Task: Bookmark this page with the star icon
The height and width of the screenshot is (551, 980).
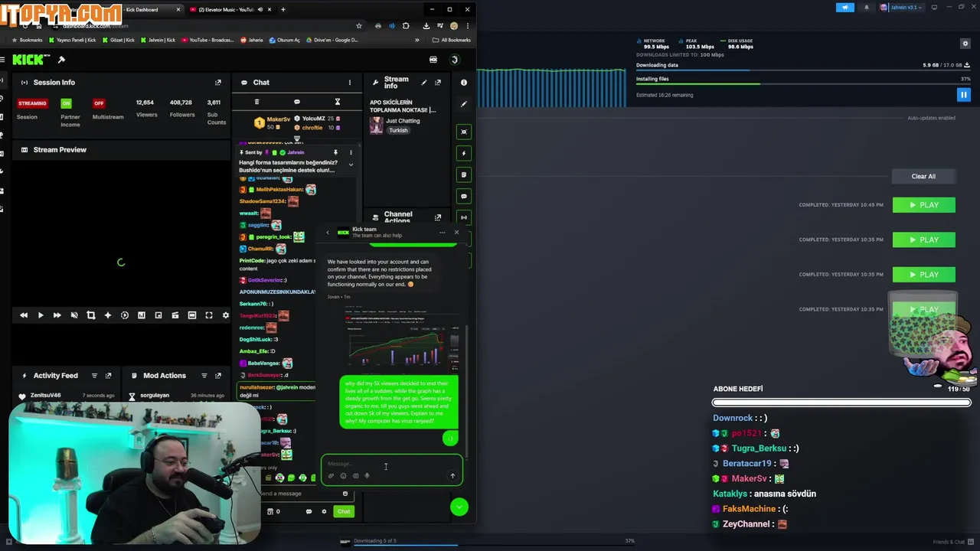Action: [x=358, y=26]
